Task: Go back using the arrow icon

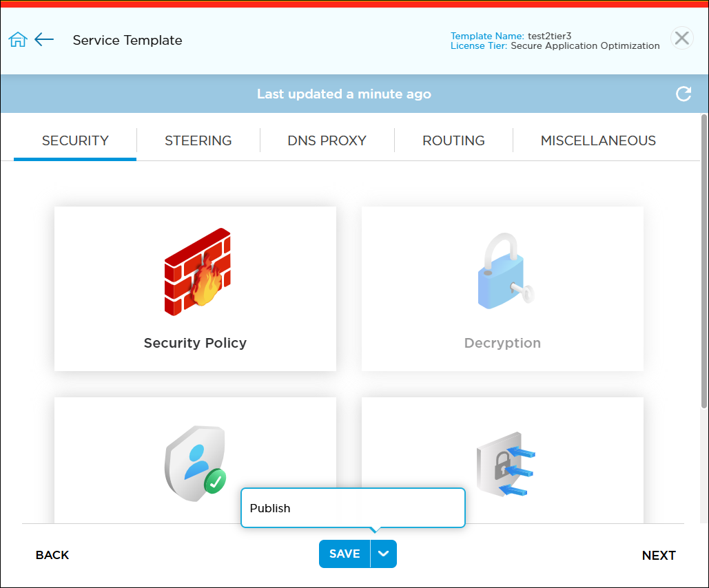Action: [44, 39]
